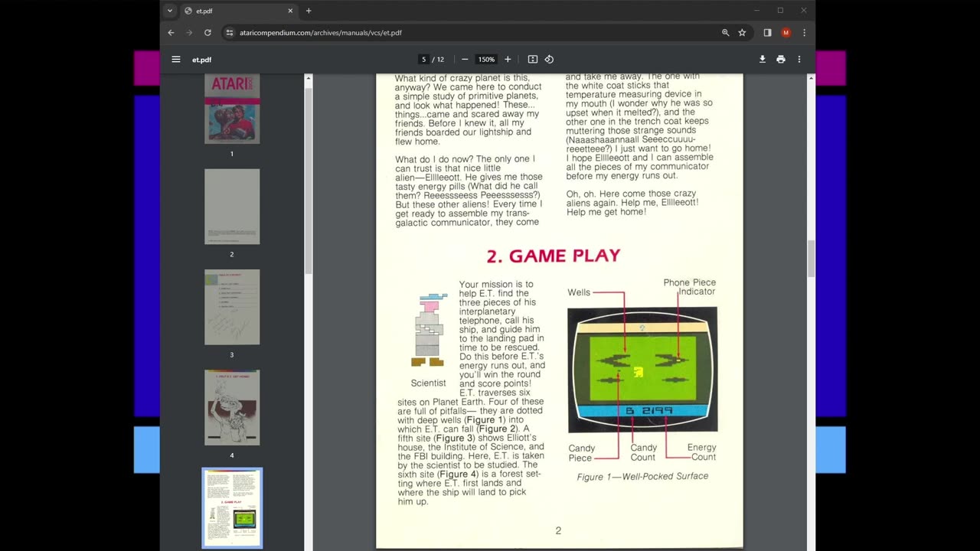980x551 pixels.
Task: Download the PDF file
Action: (763, 59)
